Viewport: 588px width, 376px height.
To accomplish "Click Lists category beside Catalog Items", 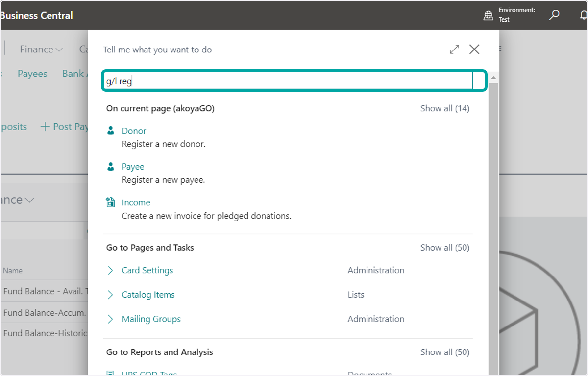I will click(356, 295).
